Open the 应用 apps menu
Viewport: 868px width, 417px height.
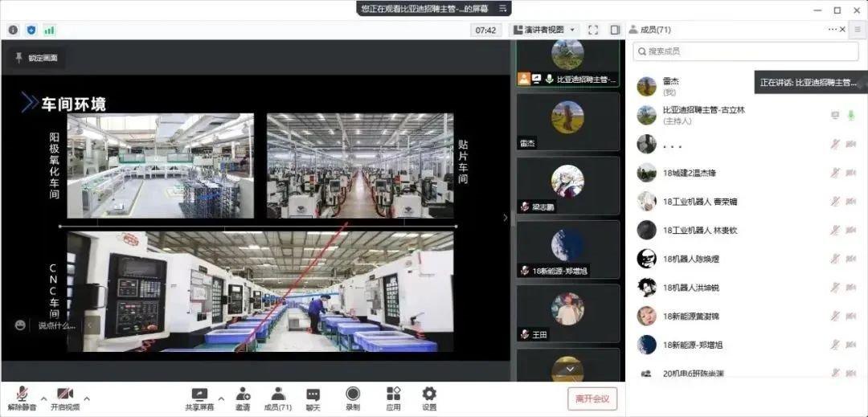tap(393, 399)
